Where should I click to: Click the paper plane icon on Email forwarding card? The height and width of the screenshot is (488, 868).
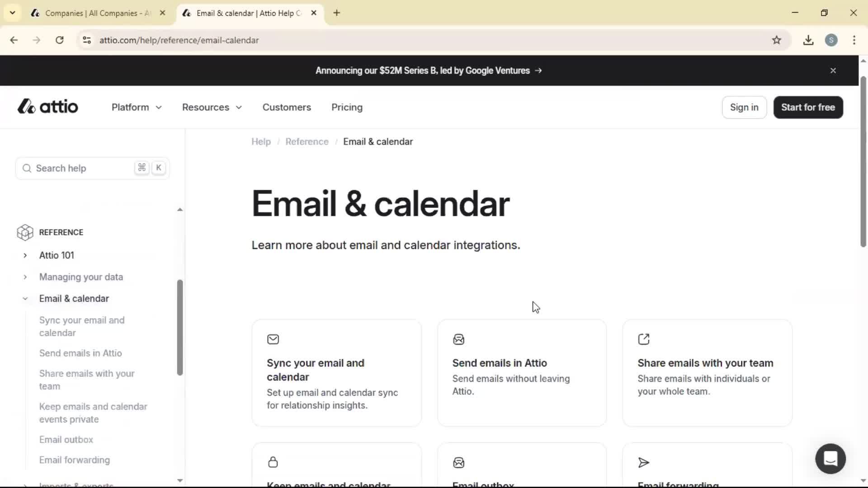point(644,462)
